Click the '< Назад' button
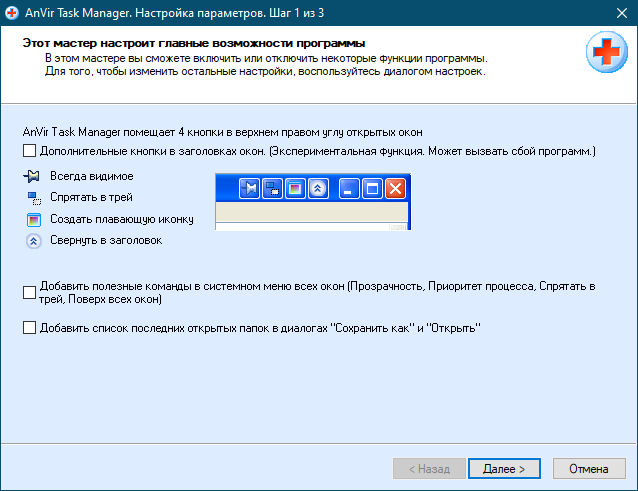 tap(429, 469)
